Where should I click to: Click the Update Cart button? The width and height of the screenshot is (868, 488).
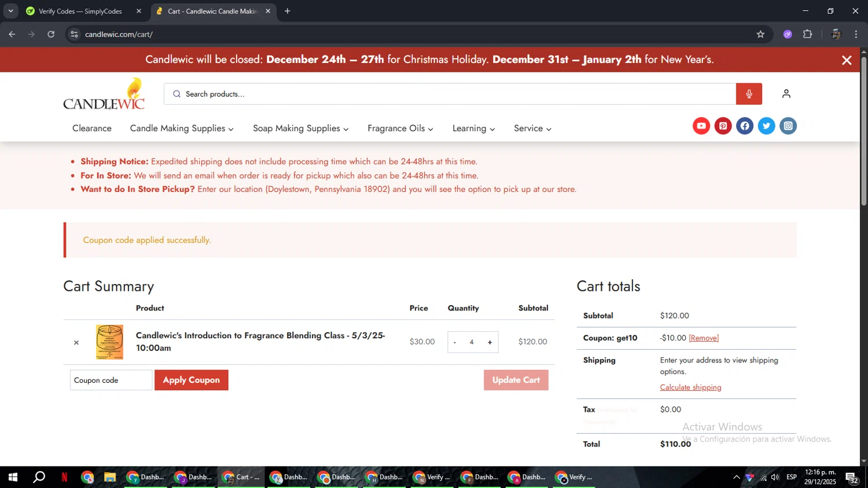(x=516, y=380)
